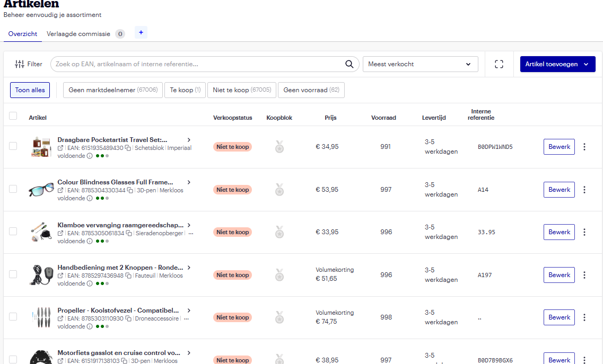Open more options for Handbediening row
This screenshot has width=603, height=364.
[584, 275]
